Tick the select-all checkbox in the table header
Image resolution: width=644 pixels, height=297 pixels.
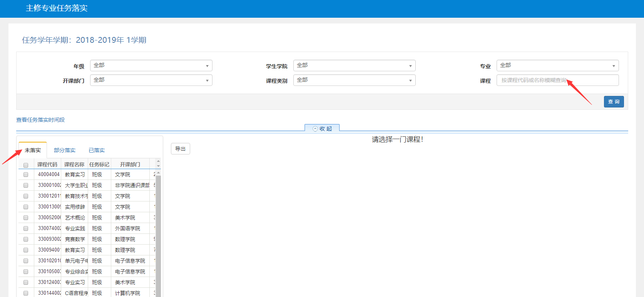click(26, 165)
